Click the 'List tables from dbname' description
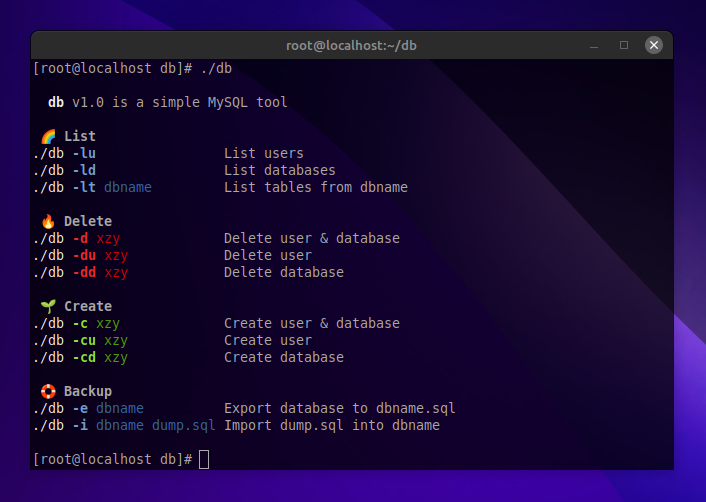 316,187
